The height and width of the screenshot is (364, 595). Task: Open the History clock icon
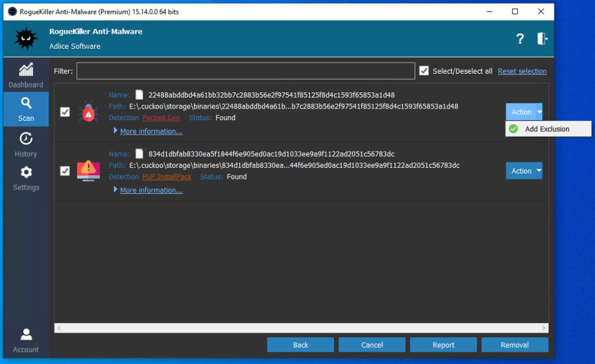(x=26, y=139)
